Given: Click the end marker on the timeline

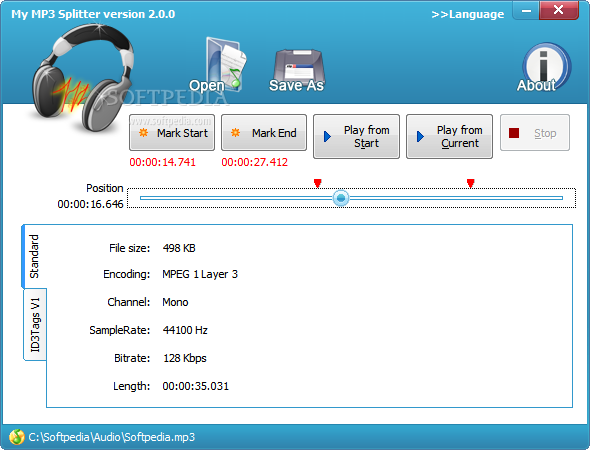Looking at the screenshot, I should click(x=470, y=183).
